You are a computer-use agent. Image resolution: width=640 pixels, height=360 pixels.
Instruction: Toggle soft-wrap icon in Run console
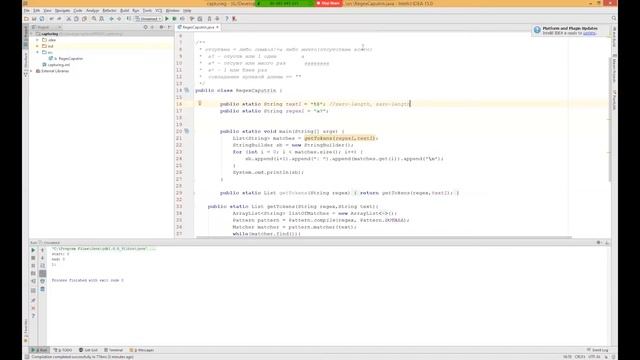tap(42, 266)
